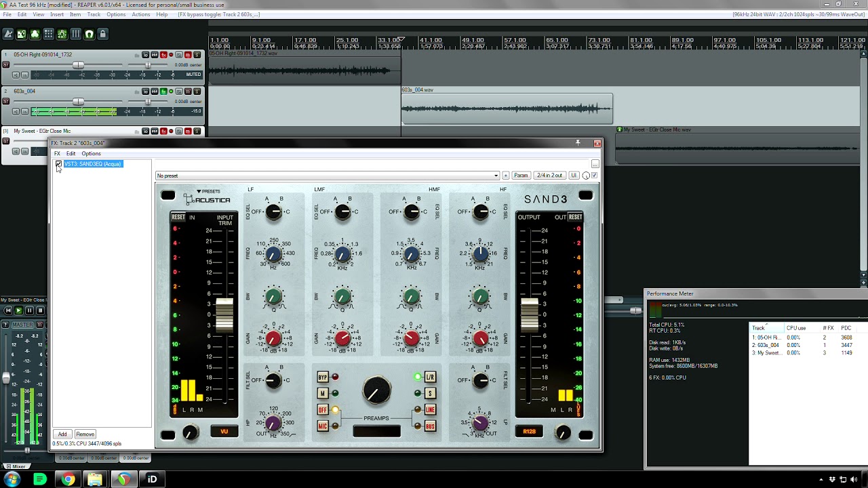Unmute track 05-OH Right
Viewport: 868px width, 488px height.
(189, 55)
